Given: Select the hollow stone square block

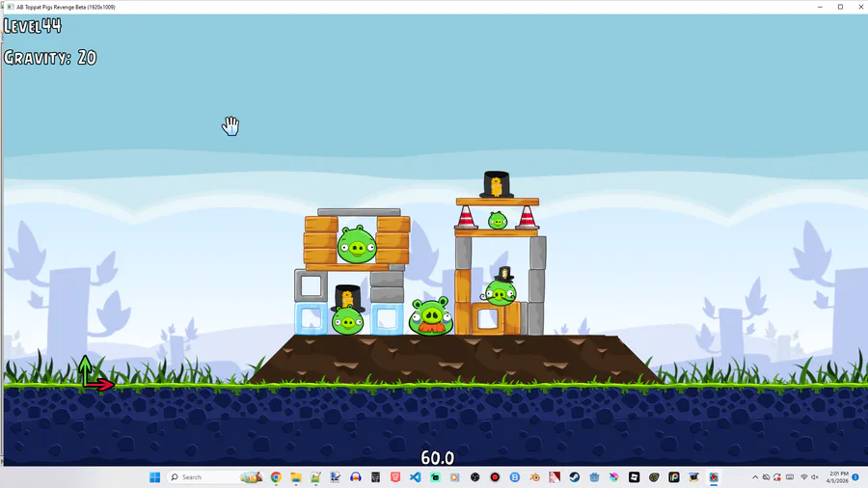Looking at the screenshot, I should click(311, 285).
